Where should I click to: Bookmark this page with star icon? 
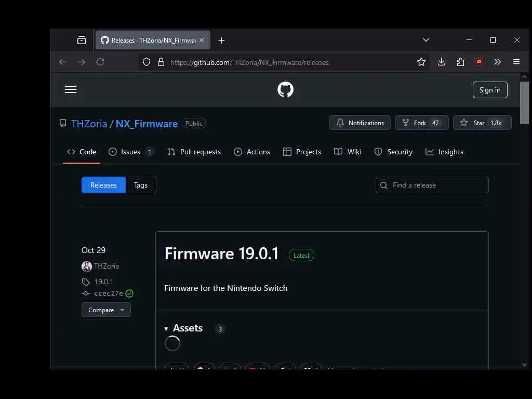(421, 62)
